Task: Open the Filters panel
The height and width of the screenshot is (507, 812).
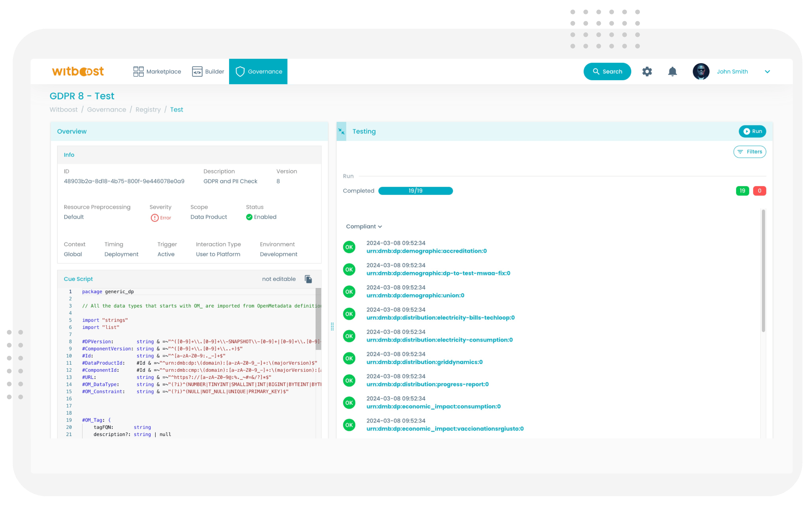Action: click(x=750, y=152)
